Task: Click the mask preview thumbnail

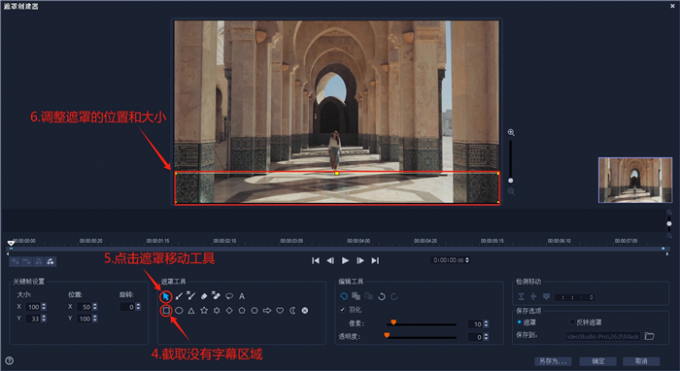Action: pos(635,180)
